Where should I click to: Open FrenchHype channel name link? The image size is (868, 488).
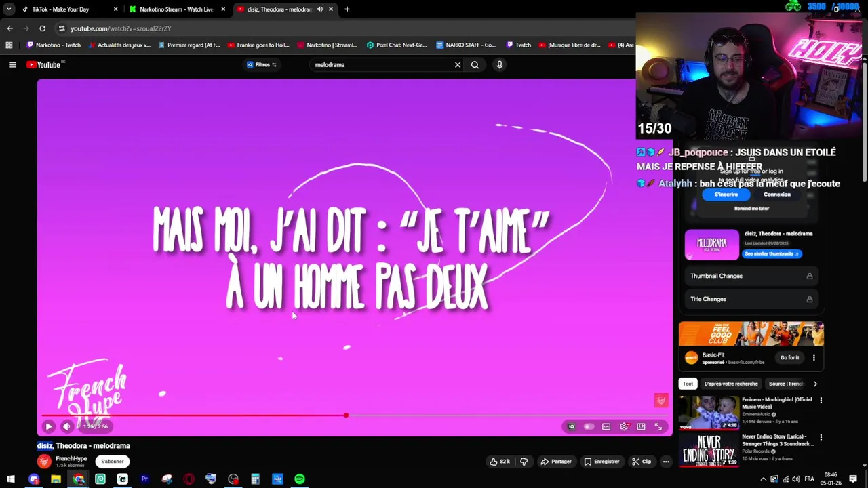pos(71,459)
